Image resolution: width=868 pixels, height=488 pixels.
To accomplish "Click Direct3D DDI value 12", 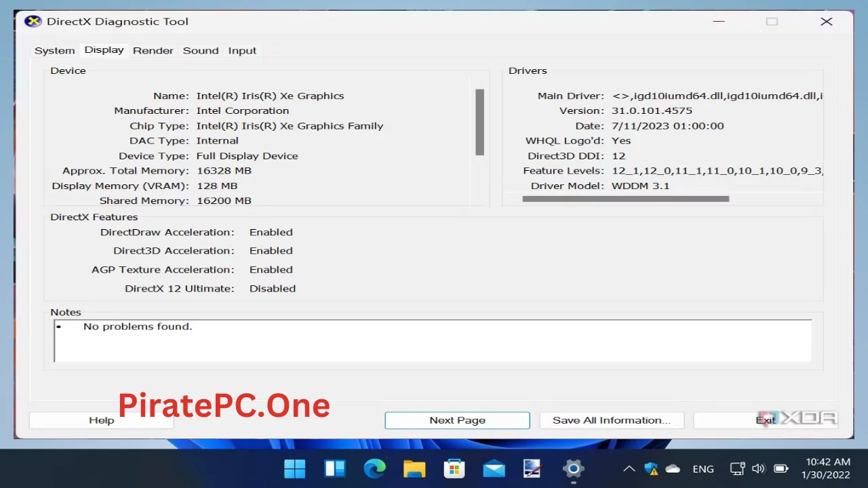I will [618, 155].
